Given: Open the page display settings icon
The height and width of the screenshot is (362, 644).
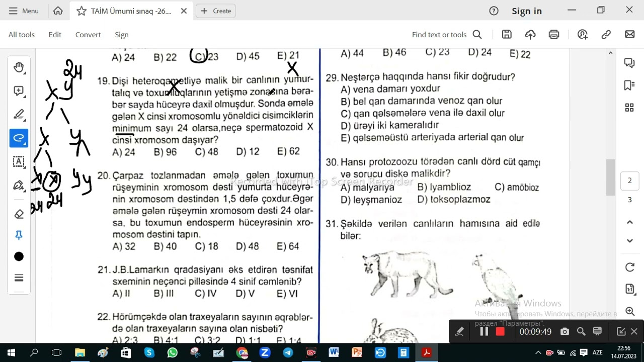Looking at the screenshot, I should (x=629, y=289).
